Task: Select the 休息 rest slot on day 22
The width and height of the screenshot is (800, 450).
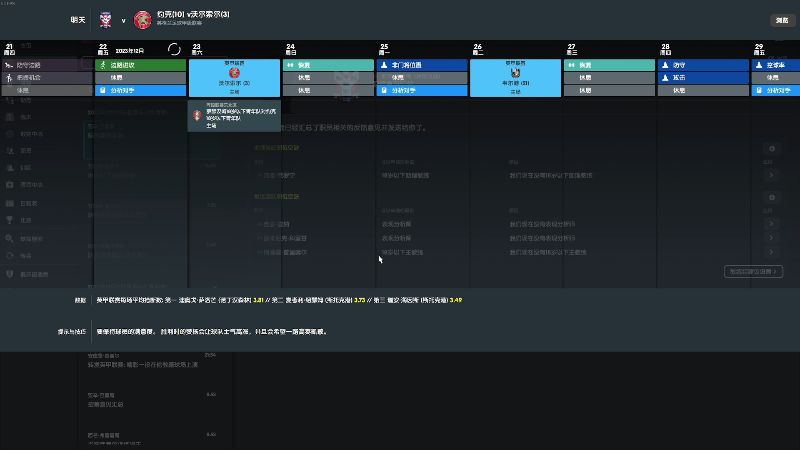Action: (140, 78)
